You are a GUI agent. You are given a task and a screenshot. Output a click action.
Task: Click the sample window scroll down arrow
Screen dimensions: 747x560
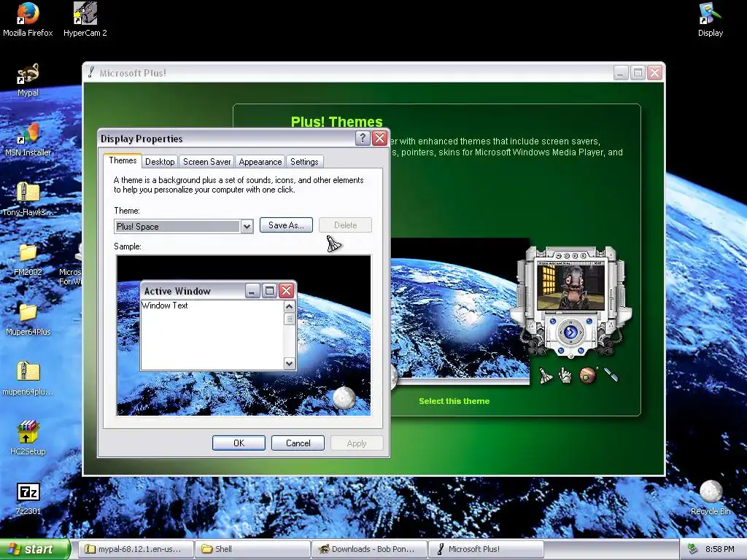289,364
